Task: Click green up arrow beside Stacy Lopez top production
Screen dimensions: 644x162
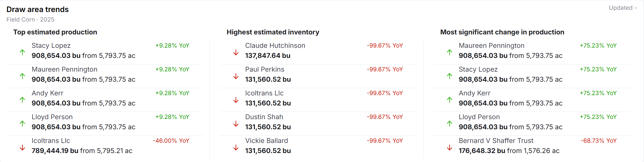Action: coord(22,52)
